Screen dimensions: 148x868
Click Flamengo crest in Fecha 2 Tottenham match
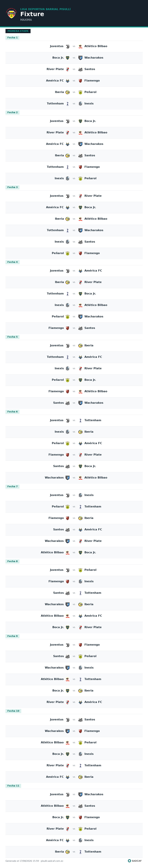(80, 167)
